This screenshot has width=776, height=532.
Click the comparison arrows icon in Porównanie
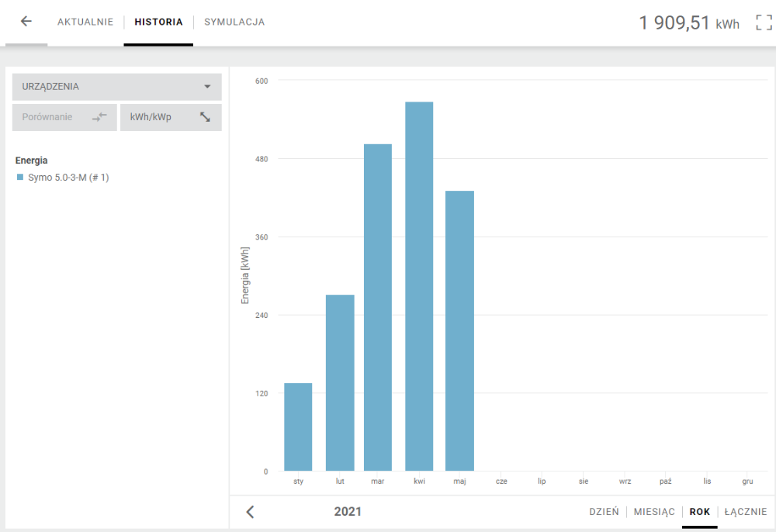99,117
